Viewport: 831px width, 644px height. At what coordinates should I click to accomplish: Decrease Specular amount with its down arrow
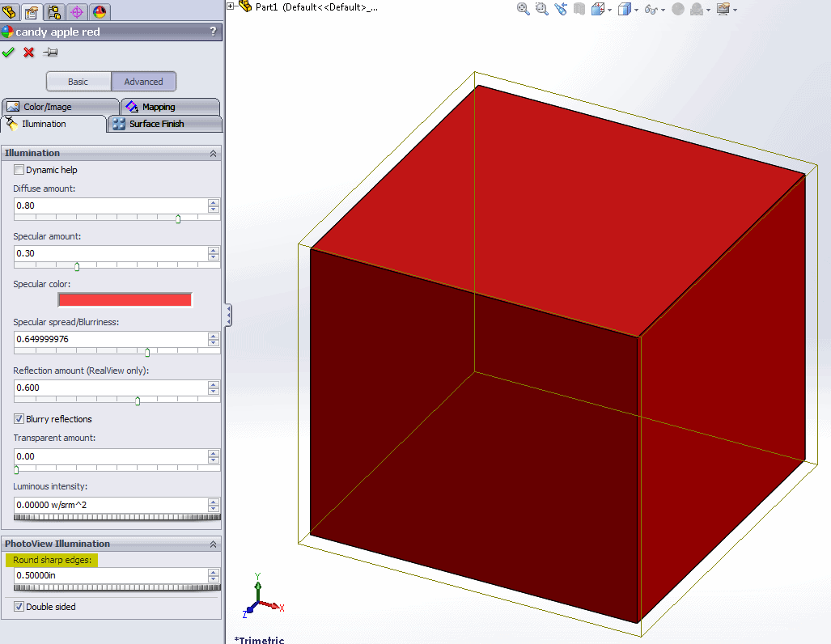(214, 257)
